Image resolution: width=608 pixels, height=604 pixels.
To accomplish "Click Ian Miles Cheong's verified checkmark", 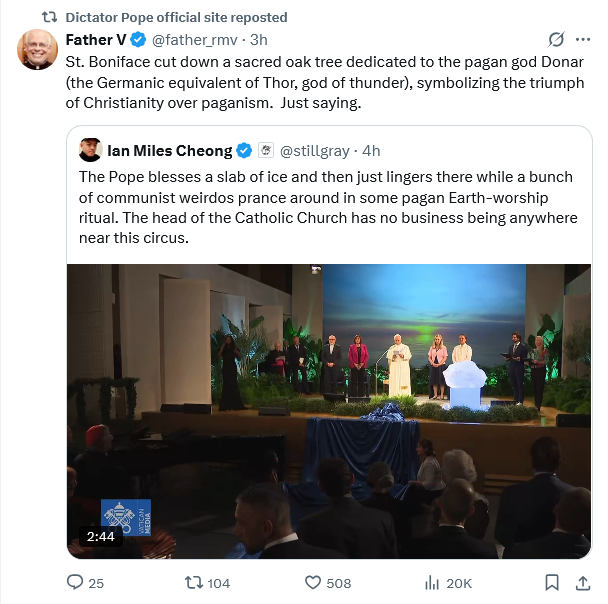I will 243,151.
